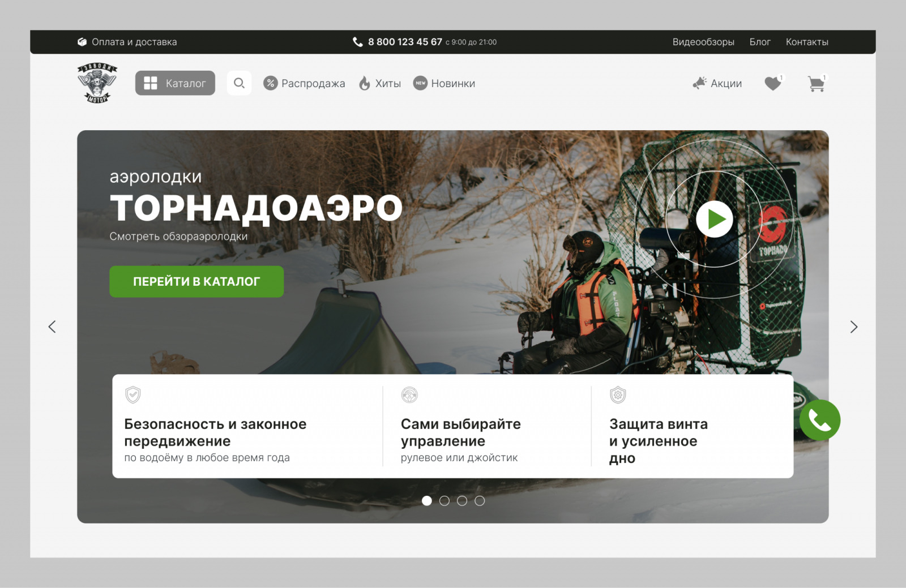Click the NEW badge icon for Новинки

coord(420,83)
